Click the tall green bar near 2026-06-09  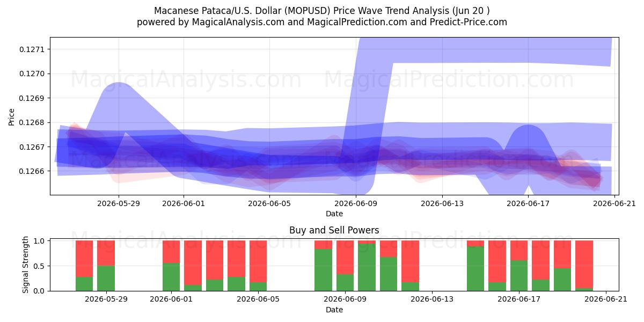coord(367,267)
